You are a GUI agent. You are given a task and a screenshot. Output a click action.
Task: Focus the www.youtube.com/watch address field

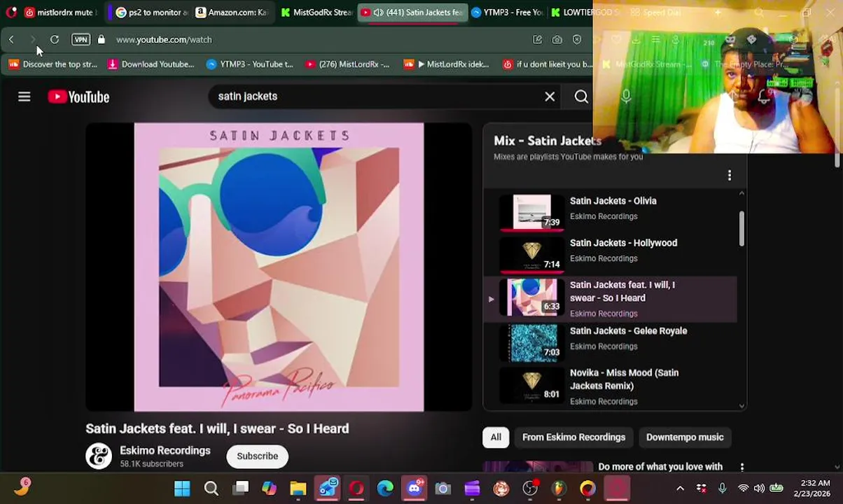click(x=164, y=40)
